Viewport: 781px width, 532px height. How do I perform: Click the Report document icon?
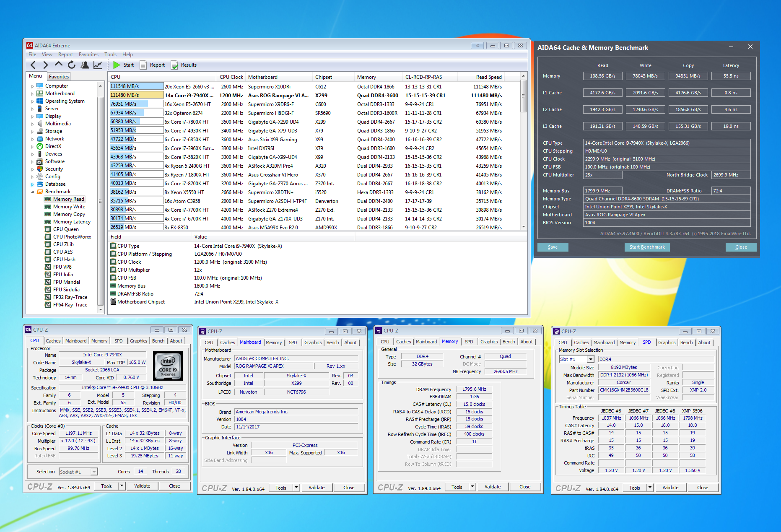(x=143, y=65)
